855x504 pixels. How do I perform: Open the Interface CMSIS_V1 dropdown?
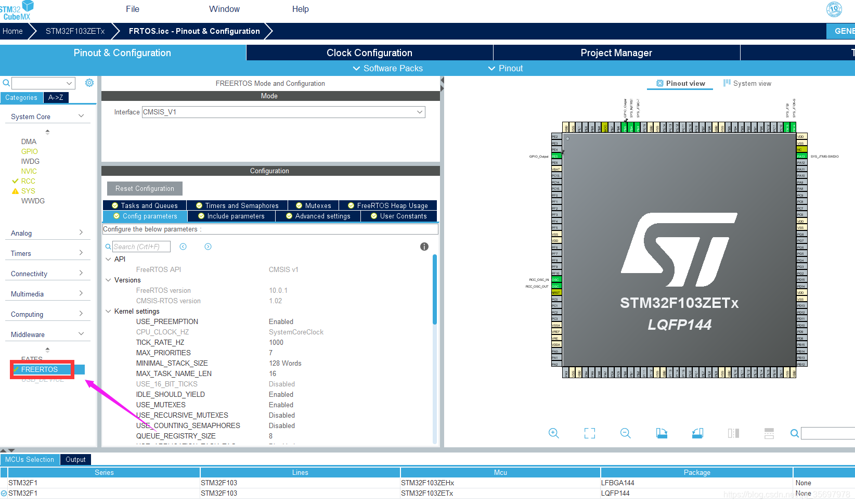(419, 112)
